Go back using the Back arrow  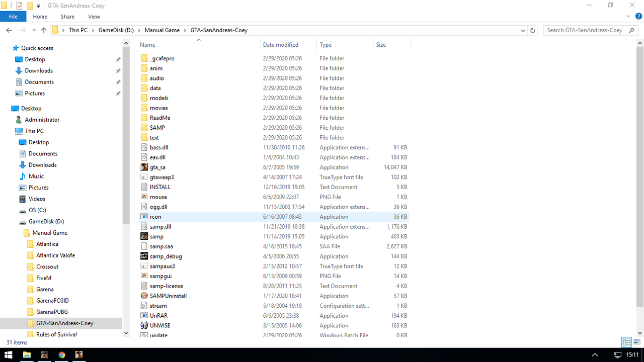(9, 30)
